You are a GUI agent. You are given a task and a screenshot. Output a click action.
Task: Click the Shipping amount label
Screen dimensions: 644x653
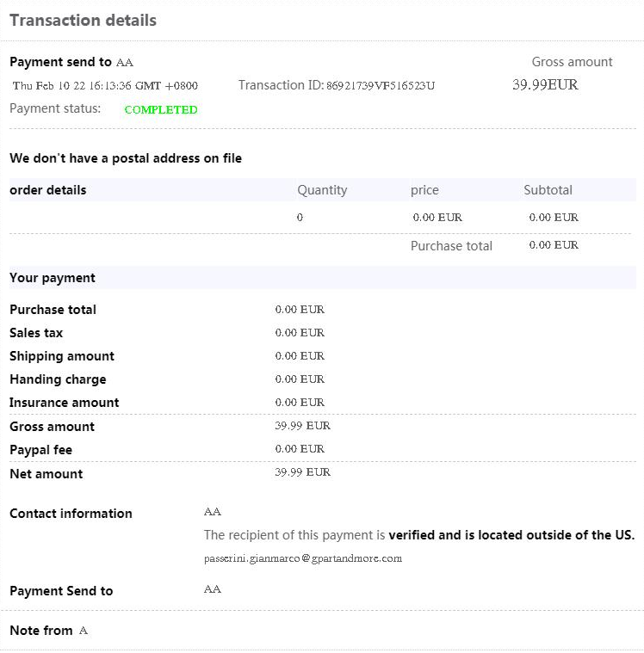pos(62,356)
